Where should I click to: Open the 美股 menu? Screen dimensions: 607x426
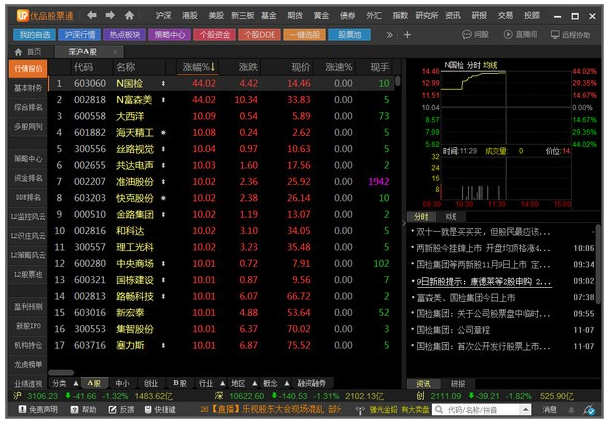pyautogui.click(x=216, y=15)
